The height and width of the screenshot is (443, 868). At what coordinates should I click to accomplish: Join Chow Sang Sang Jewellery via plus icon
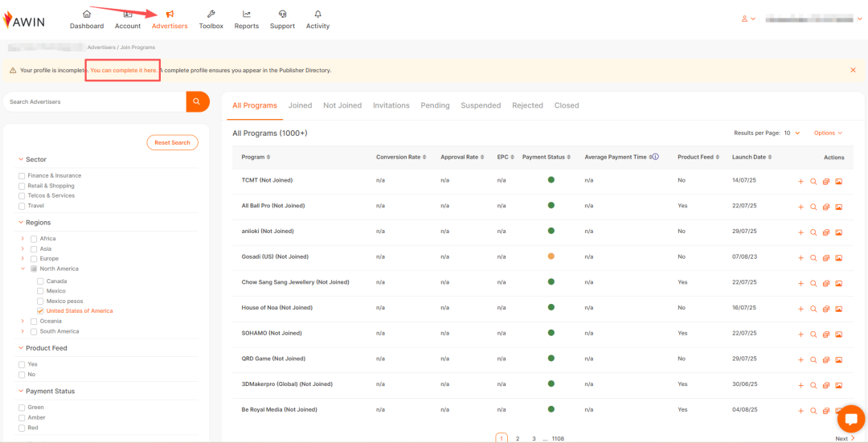[800, 284]
